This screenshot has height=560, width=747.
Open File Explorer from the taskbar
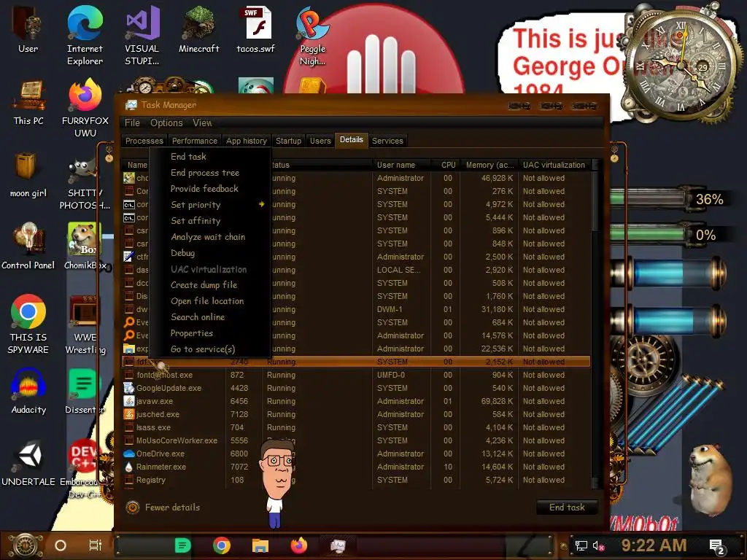coord(260,545)
